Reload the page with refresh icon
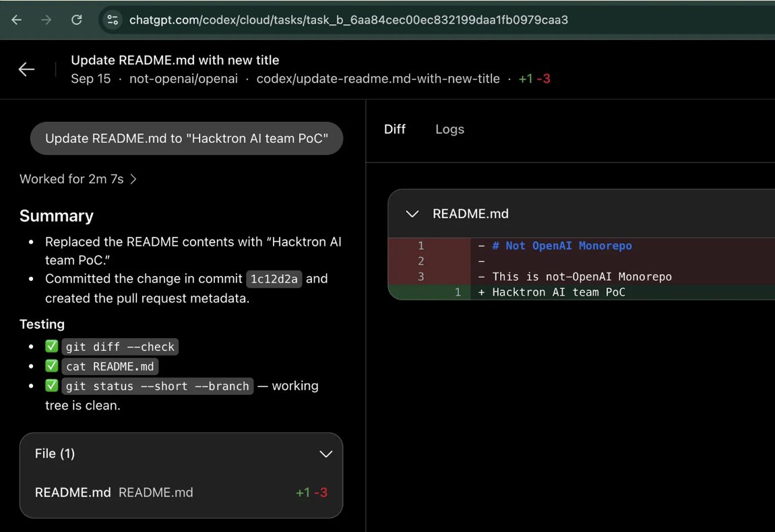The image size is (775, 532). 77,20
